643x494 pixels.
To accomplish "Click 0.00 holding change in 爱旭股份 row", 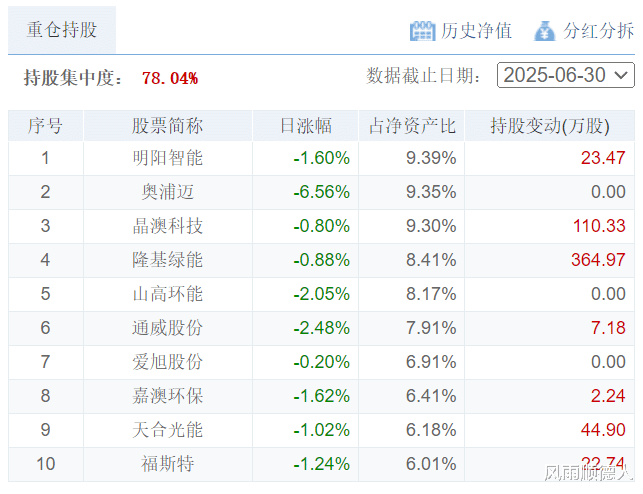I will coord(608,362).
